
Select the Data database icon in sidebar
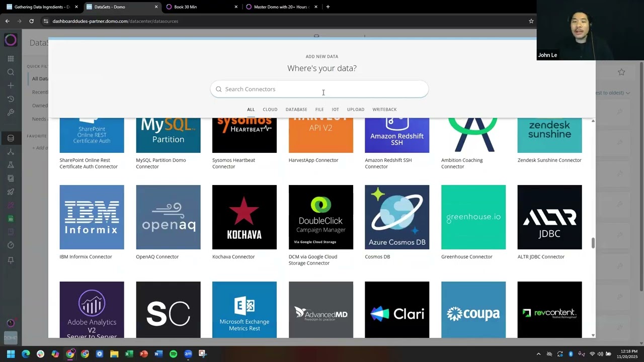[x=11, y=138]
